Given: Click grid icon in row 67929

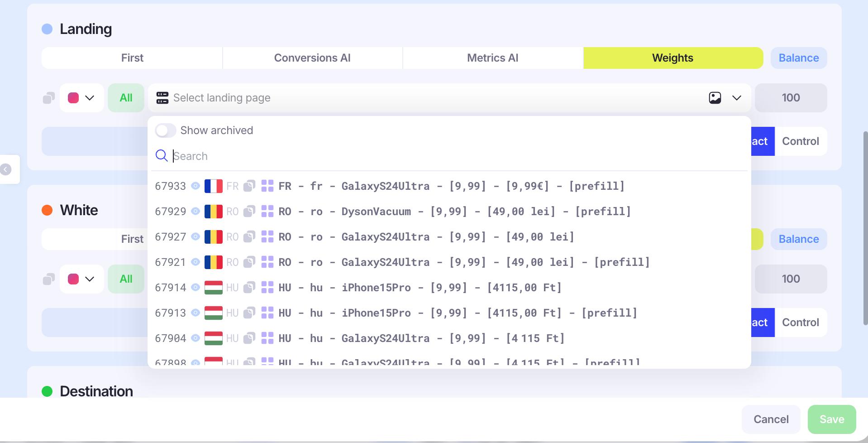Looking at the screenshot, I should 267,211.
